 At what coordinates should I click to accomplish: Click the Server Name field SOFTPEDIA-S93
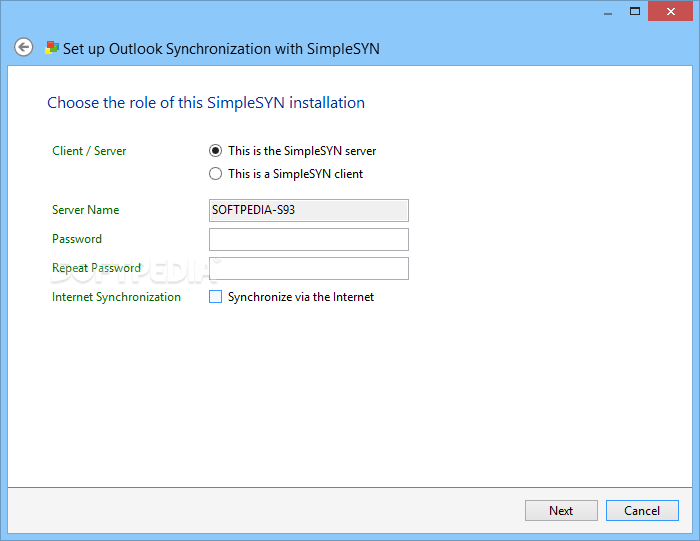(x=308, y=210)
